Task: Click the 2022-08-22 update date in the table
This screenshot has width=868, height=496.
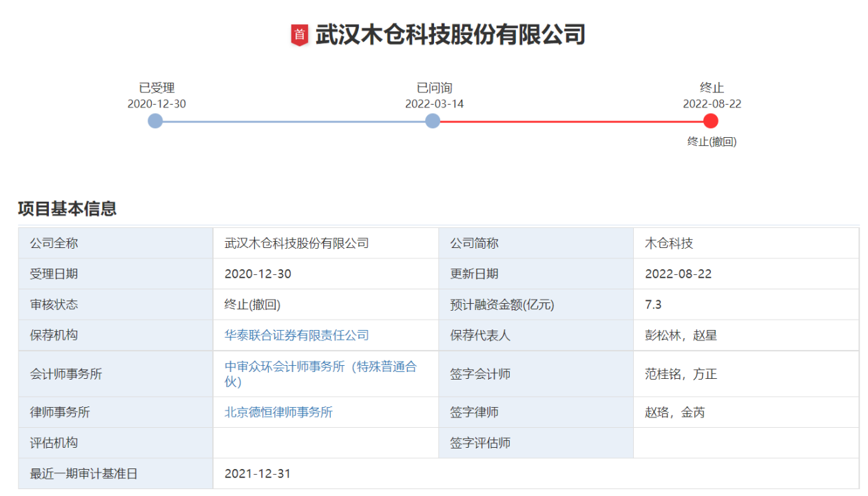Action: pos(679,274)
